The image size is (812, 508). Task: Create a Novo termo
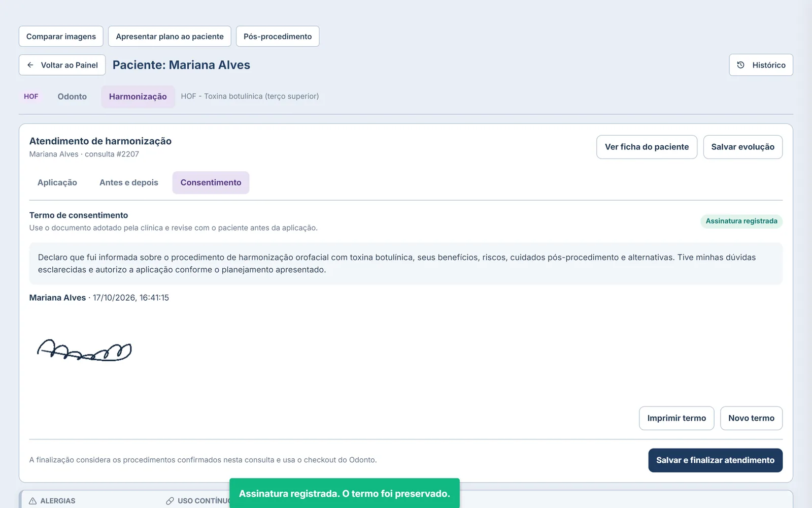coord(751,418)
